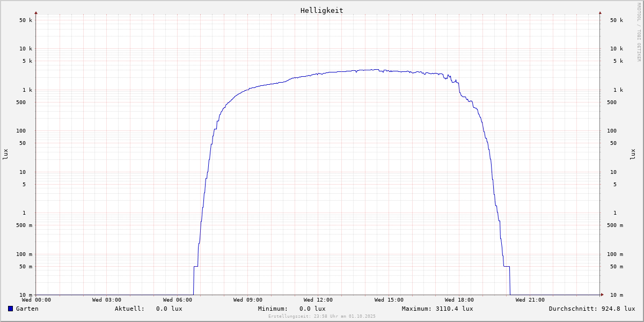Image resolution: width=644 pixels, height=322 pixels.
Task: Click the Wed 21:00 time axis label
Action: pyautogui.click(x=530, y=300)
